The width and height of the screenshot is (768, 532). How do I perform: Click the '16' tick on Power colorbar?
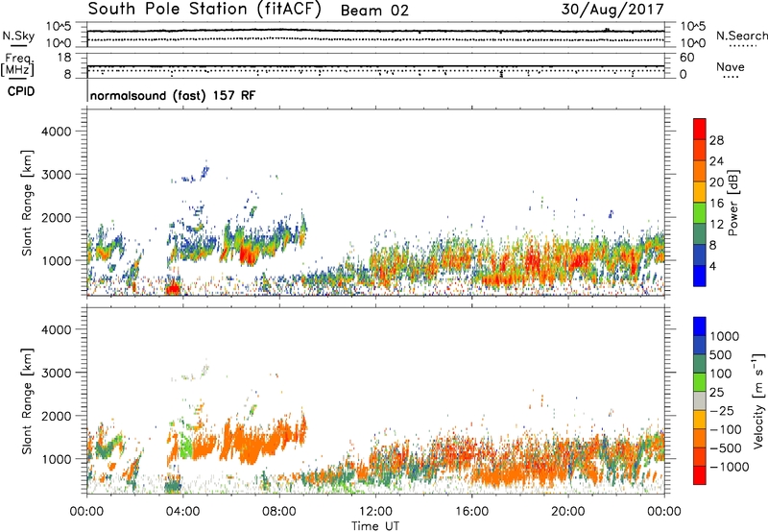(x=716, y=204)
